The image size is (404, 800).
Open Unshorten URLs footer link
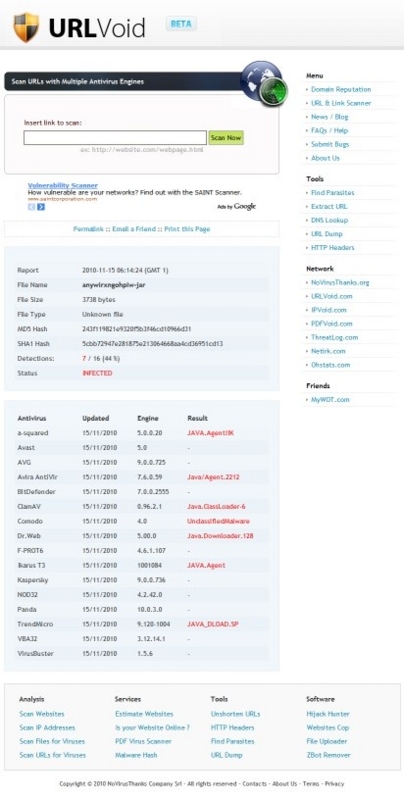pyautogui.click(x=235, y=714)
